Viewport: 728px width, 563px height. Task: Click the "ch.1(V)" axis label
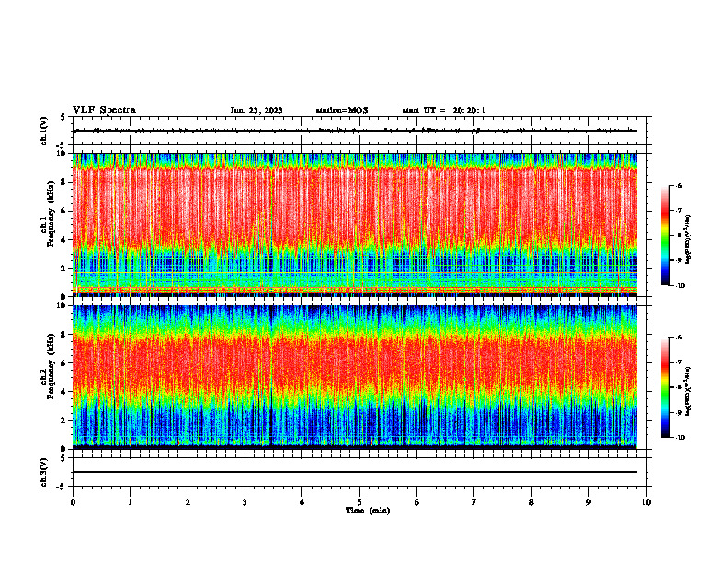click(x=43, y=131)
